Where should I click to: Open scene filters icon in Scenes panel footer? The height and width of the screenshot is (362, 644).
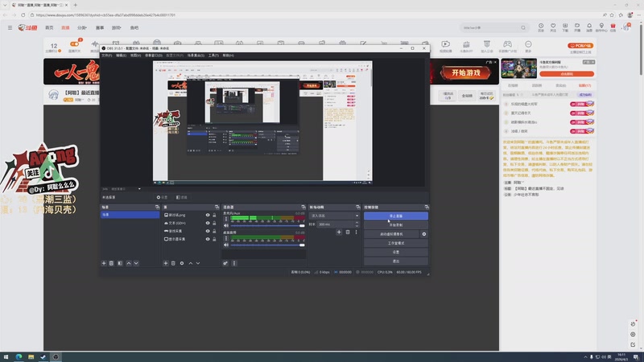(120, 263)
